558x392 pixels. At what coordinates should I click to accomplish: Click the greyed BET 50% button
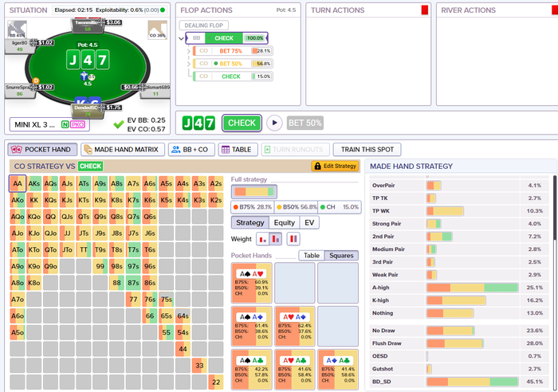305,123
